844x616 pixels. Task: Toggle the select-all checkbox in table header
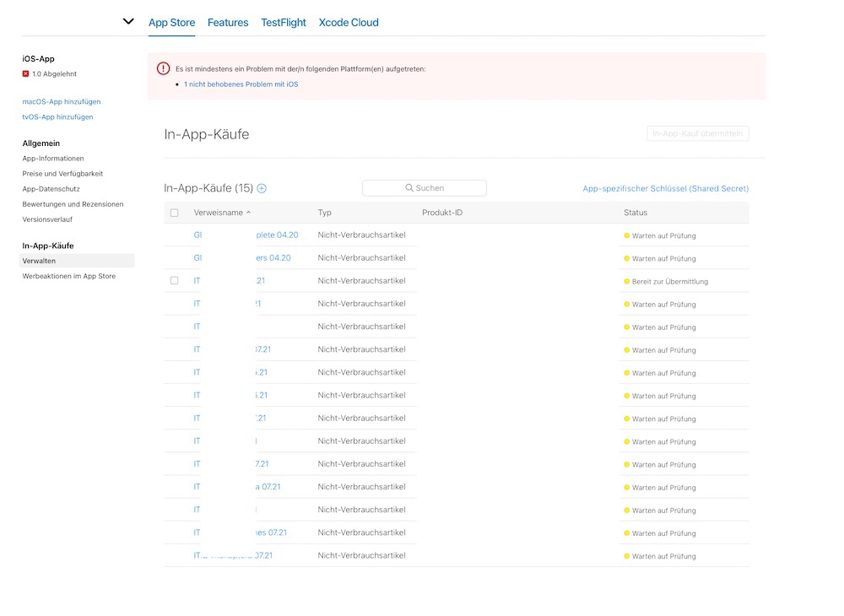pyautogui.click(x=175, y=213)
